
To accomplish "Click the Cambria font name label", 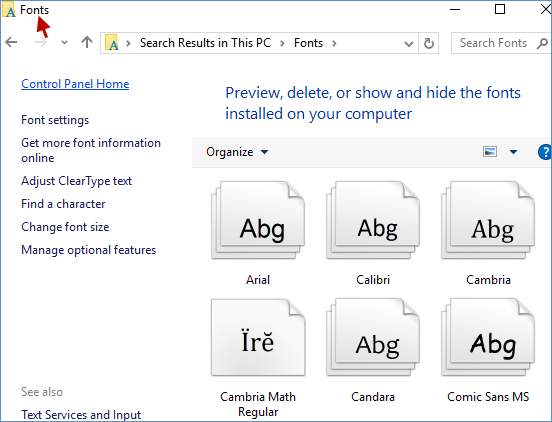I will 488,280.
